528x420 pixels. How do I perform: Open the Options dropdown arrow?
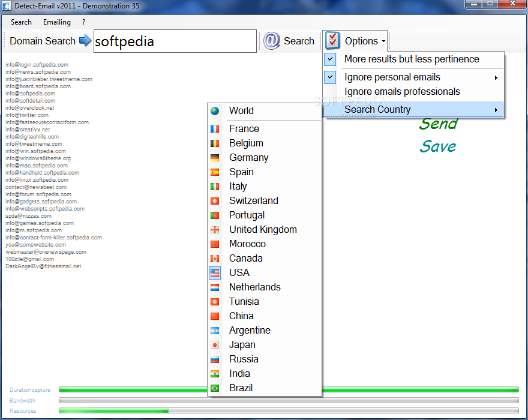tap(383, 41)
